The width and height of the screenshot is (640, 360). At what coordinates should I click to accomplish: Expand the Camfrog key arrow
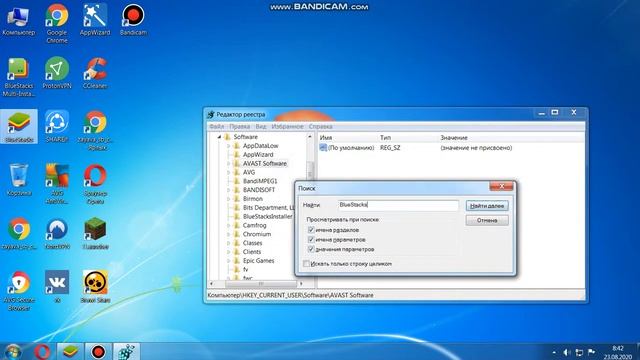229,225
